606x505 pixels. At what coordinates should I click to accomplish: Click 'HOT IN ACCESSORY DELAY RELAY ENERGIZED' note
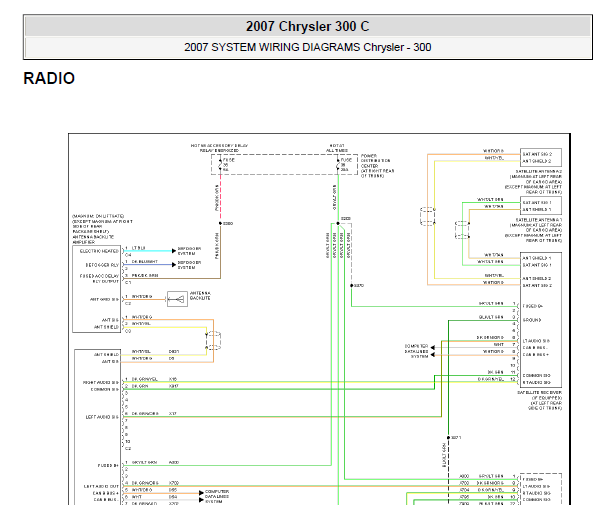click(219, 148)
